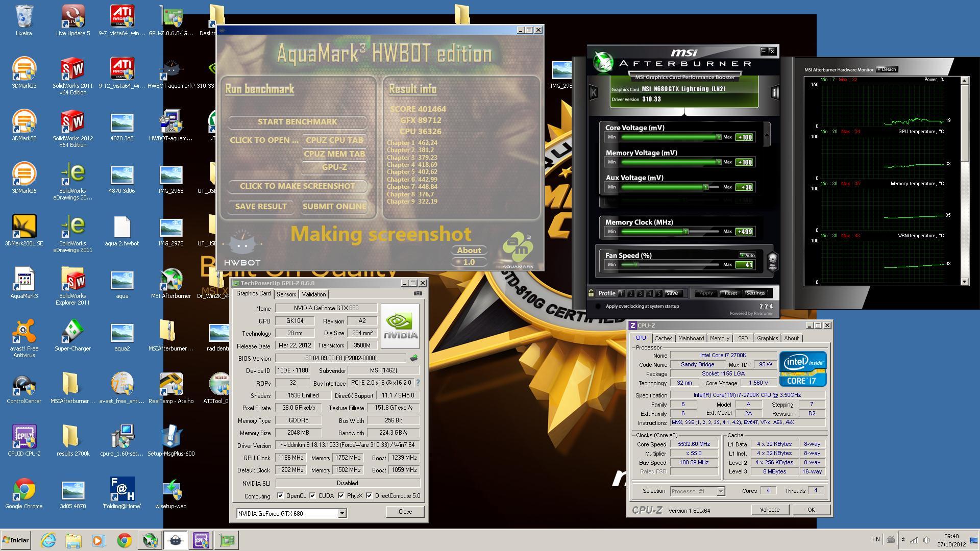
Task: Click the Memory Clock slider handle
Action: 686,231
